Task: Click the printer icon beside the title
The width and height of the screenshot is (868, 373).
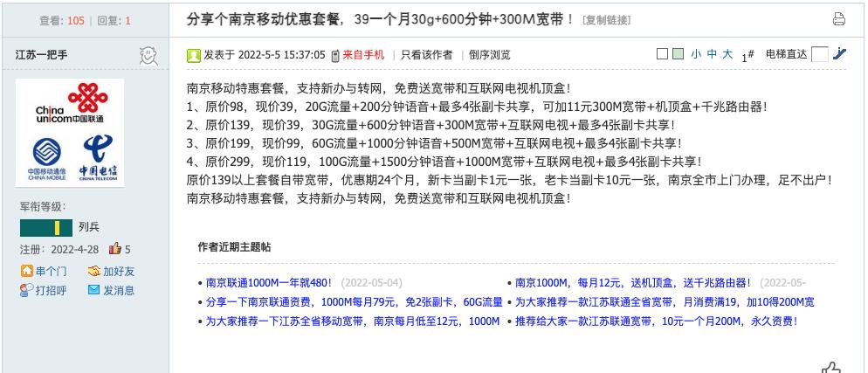Action: [x=839, y=19]
